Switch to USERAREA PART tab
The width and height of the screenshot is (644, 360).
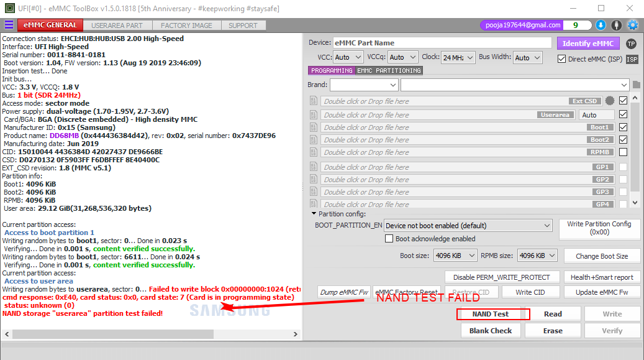tap(117, 25)
